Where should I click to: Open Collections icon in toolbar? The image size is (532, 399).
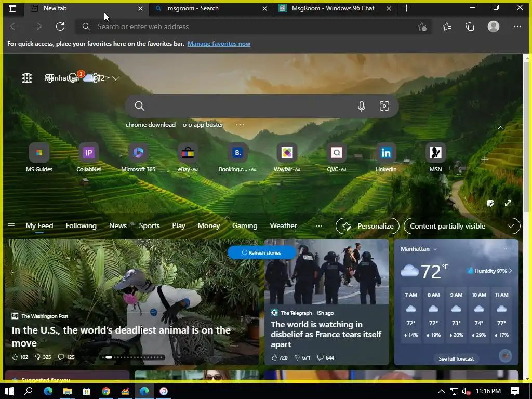pos(470,26)
